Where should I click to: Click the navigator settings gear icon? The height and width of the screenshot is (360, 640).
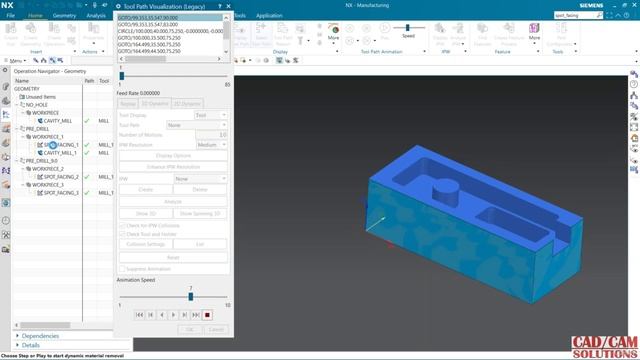point(5,71)
